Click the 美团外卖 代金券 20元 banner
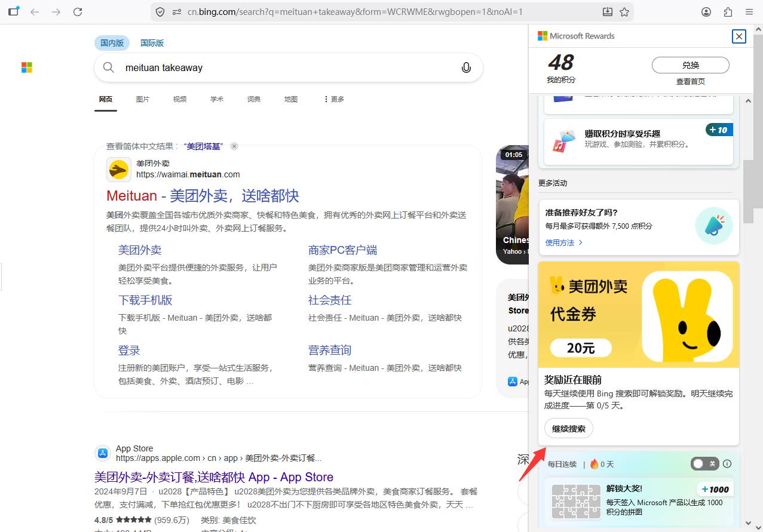Screen dimensions: 763x532 (x=639, y=314)
